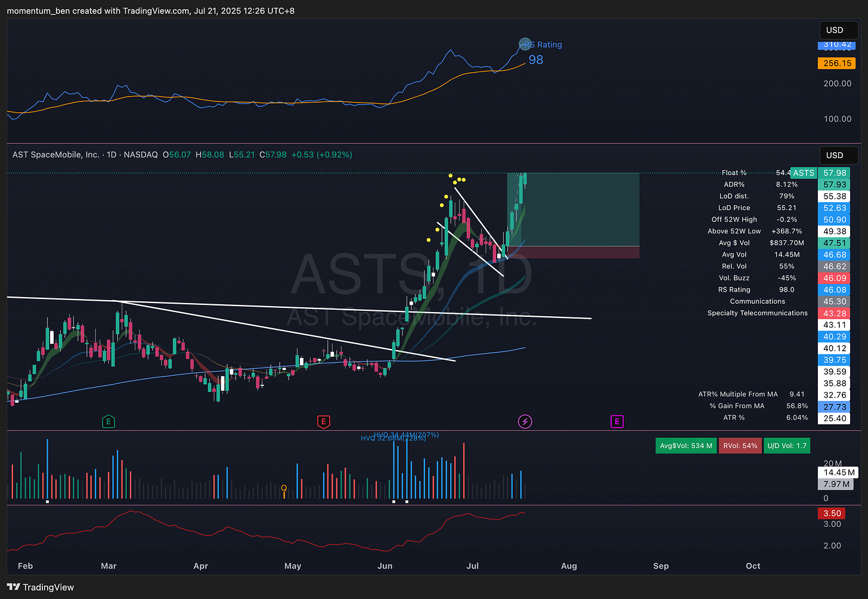Image resolution: width=868 pixels, height=599 pixels.
Task: Click the Feb label on time axis
Action: click(26, 566)
